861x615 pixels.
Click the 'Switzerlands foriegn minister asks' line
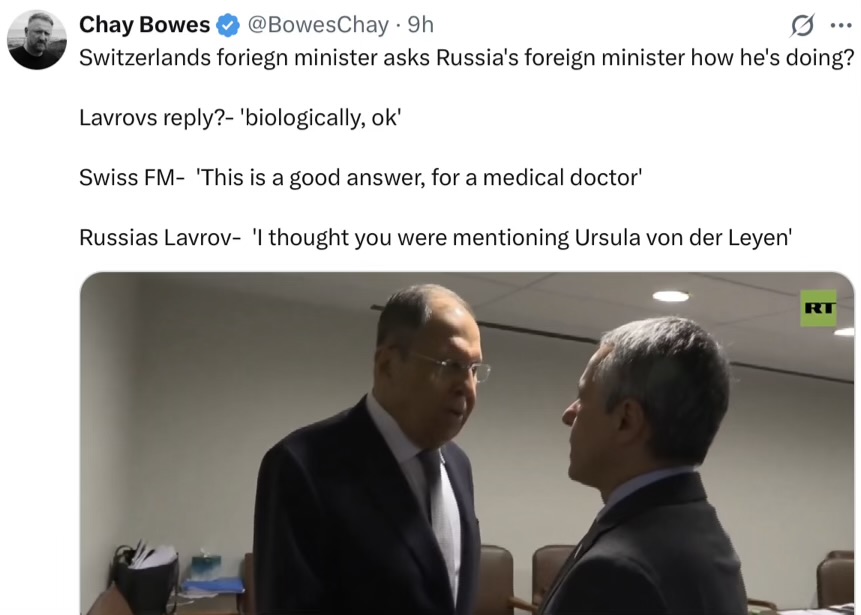pos(467,58)
